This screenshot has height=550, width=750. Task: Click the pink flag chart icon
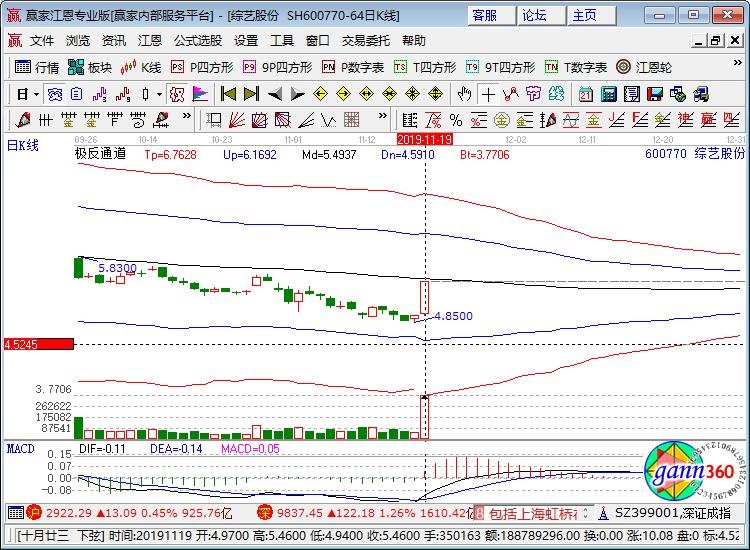coord(200,94)
